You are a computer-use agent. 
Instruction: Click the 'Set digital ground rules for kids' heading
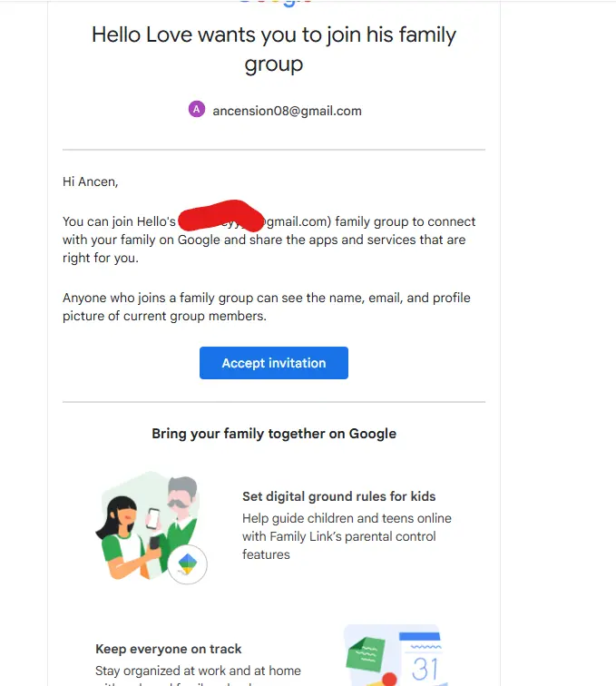click(x=339, y=496)
